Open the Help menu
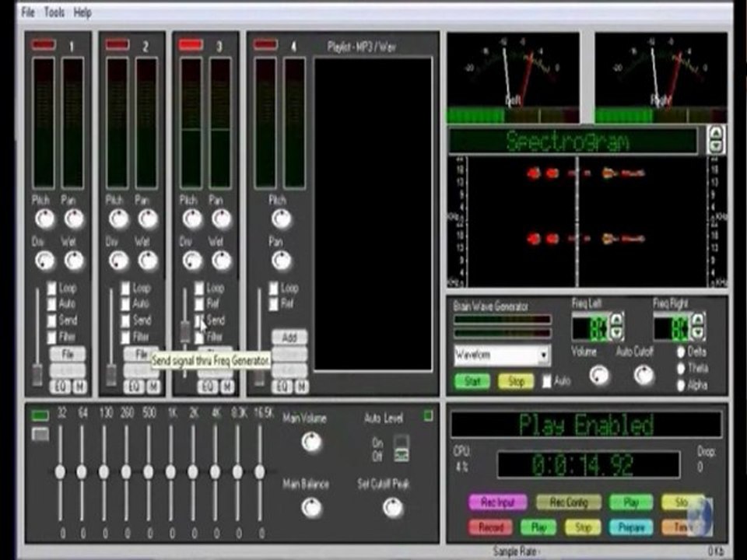This screenshot has height=560, width=747. (x=82, y=12)
